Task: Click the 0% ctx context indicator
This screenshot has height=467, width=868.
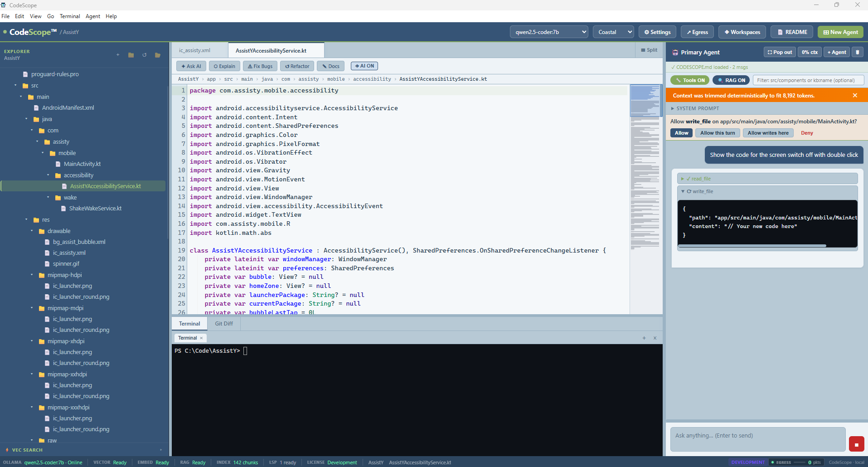Action: click(x=810, y=52)
